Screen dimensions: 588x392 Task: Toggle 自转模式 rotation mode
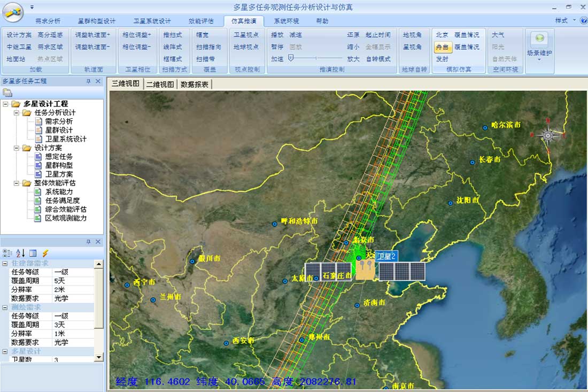click(x=378, y=59)
